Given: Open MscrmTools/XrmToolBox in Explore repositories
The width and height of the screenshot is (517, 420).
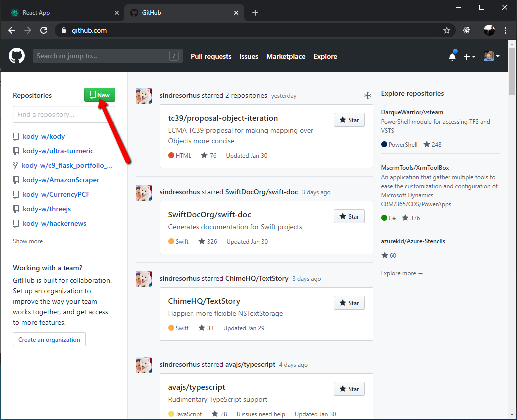Looking at the screenshot, I should [415, 168].
